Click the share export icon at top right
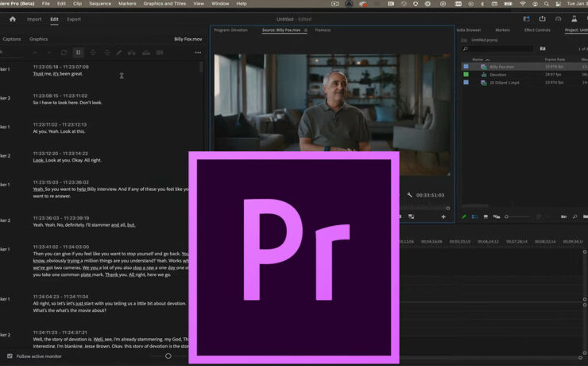 click(x=542, y=19)
